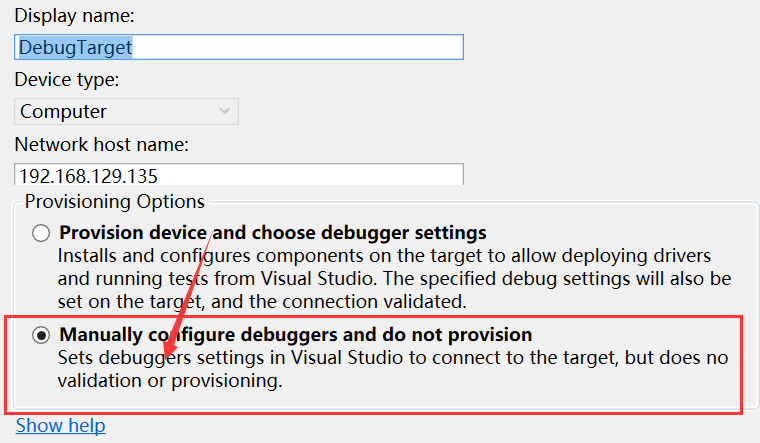This screenshot has height=443, width=760.
Task: Click the 192.168.129.135 address text
Action: pos(88,176)
